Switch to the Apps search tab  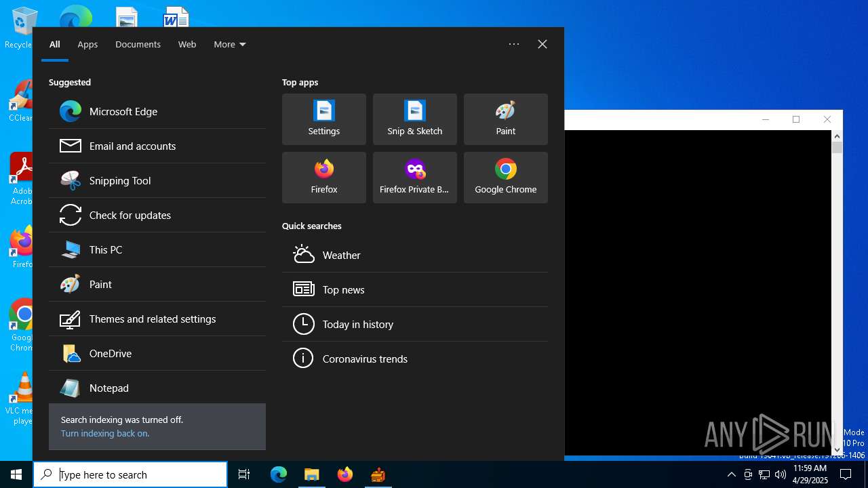coord(87,44)
